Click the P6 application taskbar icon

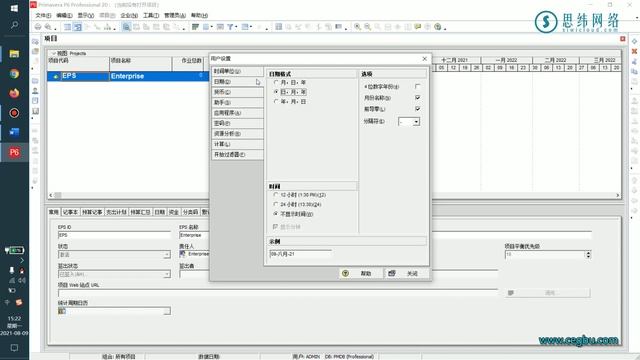pos(14,152)
